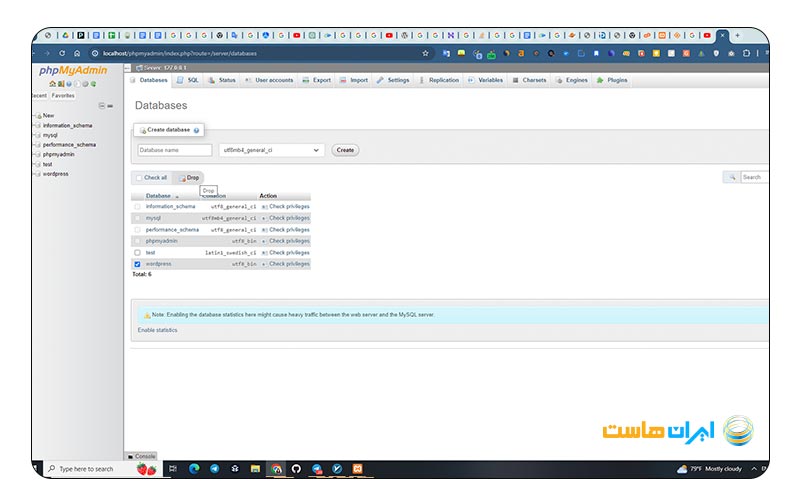This screenshot has width=800, height=504.
Task: Sort by the Database column header
Action: coord(158,196)
